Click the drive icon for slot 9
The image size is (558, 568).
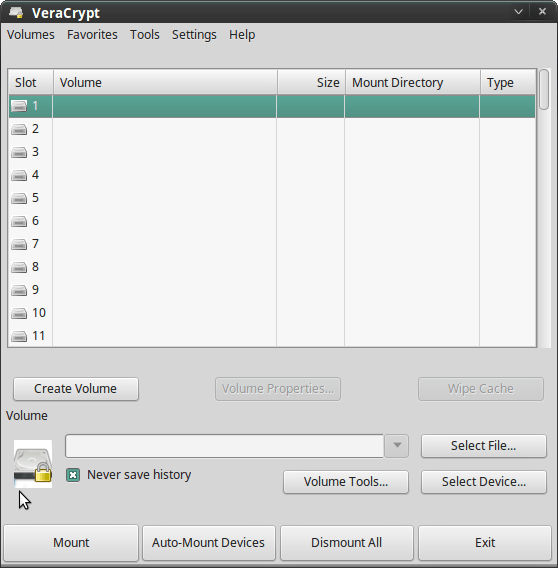tap(19, 290)
